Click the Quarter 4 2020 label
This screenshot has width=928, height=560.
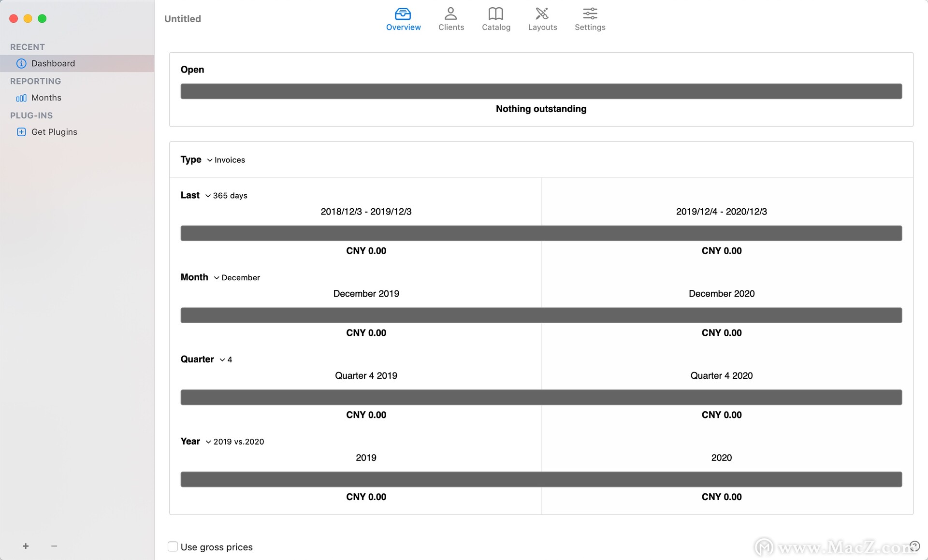click(x=721, y=376)
